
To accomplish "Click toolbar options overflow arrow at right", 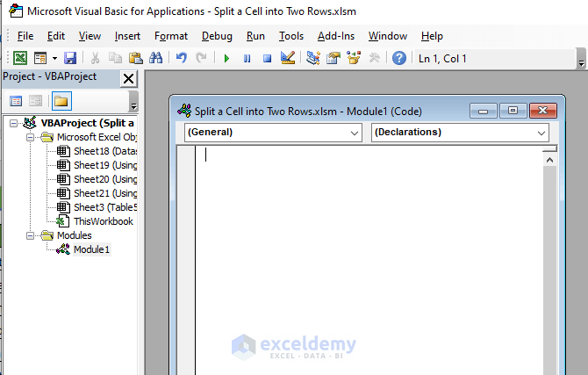I will [x=581, y=63].
